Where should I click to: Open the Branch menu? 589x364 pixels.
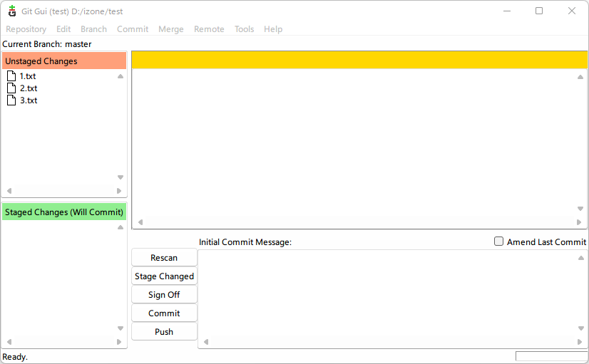[x=93, y=29]
